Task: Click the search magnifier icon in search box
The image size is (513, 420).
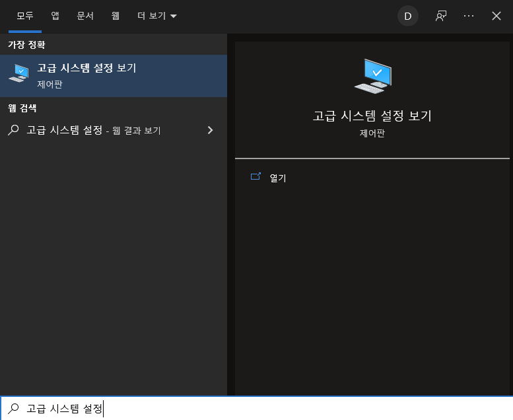Action: click(13, 408)
